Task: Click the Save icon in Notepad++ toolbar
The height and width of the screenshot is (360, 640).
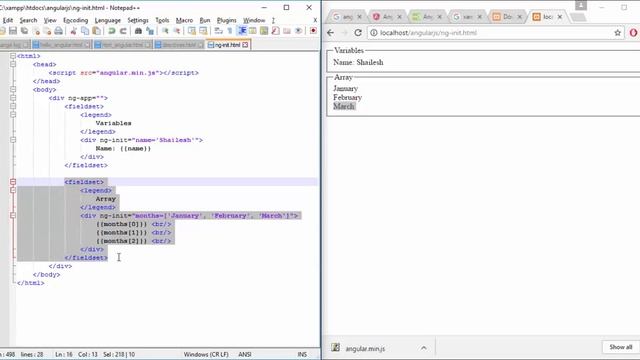Action: (x=13, y=31)
